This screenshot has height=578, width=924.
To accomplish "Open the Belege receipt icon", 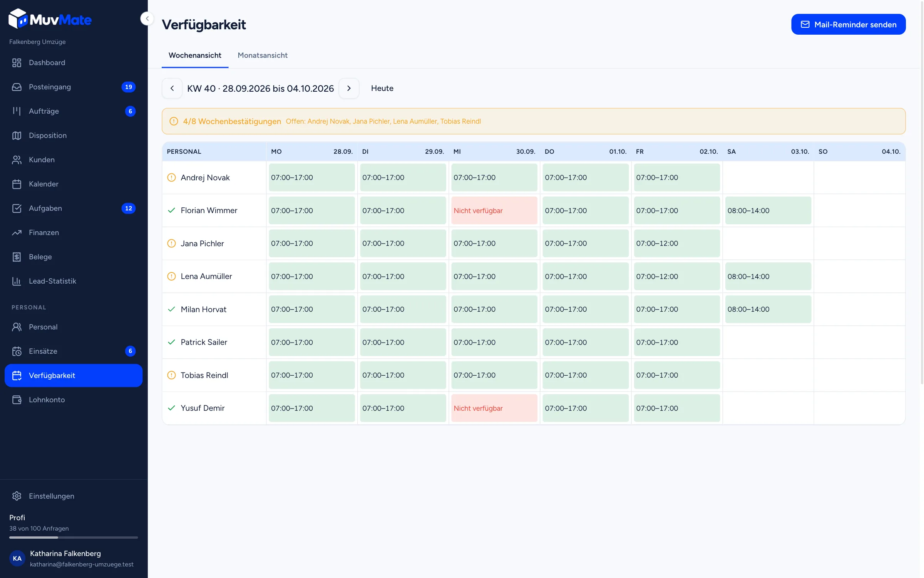I will point(17,257).
